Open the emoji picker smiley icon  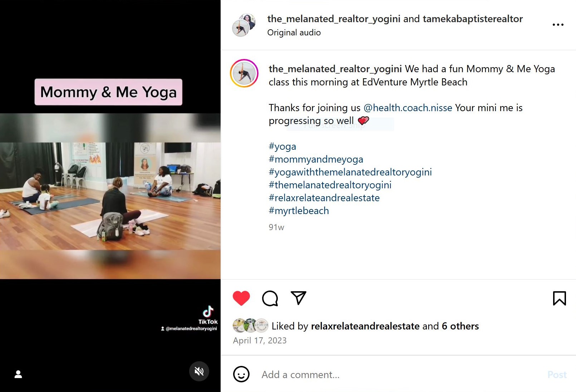tap(241, 374)
